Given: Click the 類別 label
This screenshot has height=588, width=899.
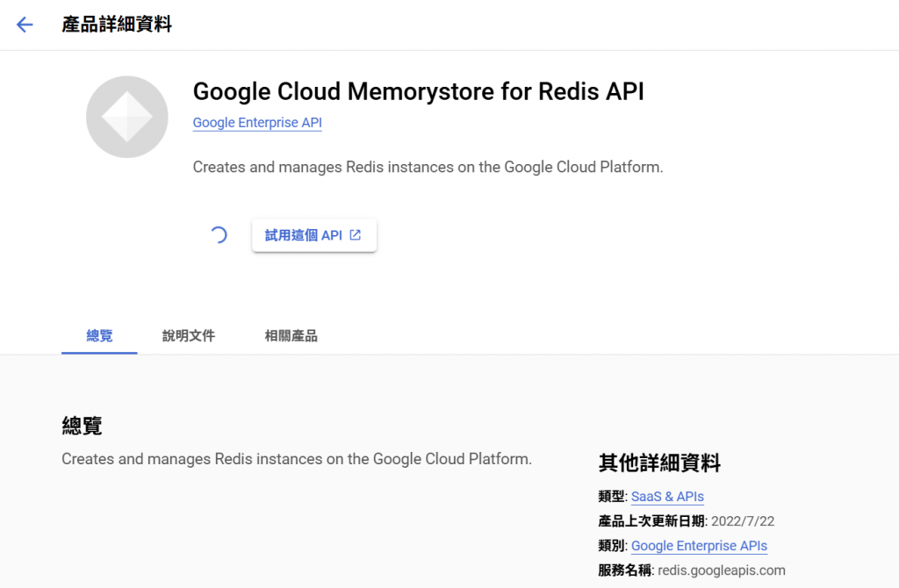Looking at the screenshot, I should 612,546.
